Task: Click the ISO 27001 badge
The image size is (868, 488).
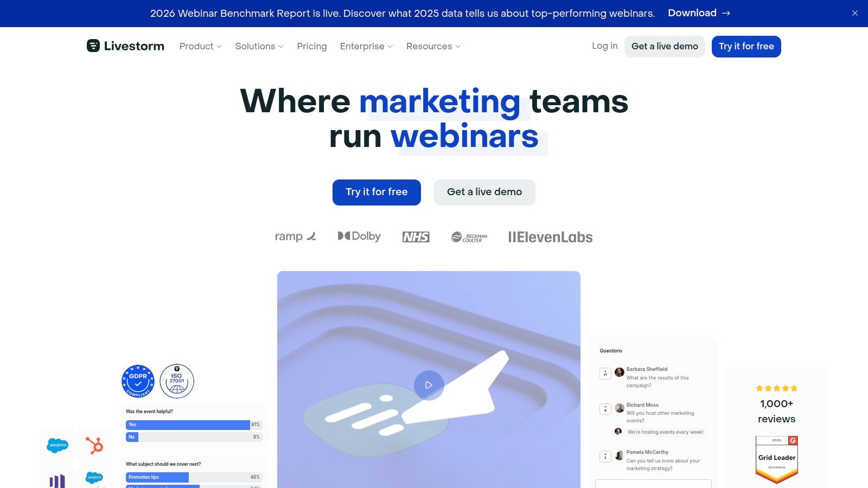Action: 177,381
